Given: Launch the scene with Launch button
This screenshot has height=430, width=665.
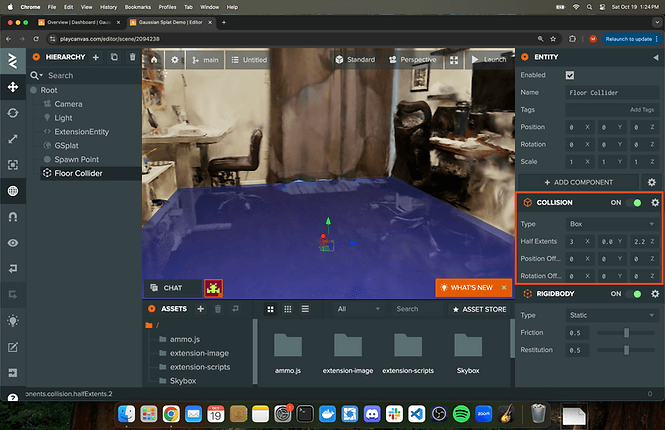Looking at the screenshot, I should (489, 60).
